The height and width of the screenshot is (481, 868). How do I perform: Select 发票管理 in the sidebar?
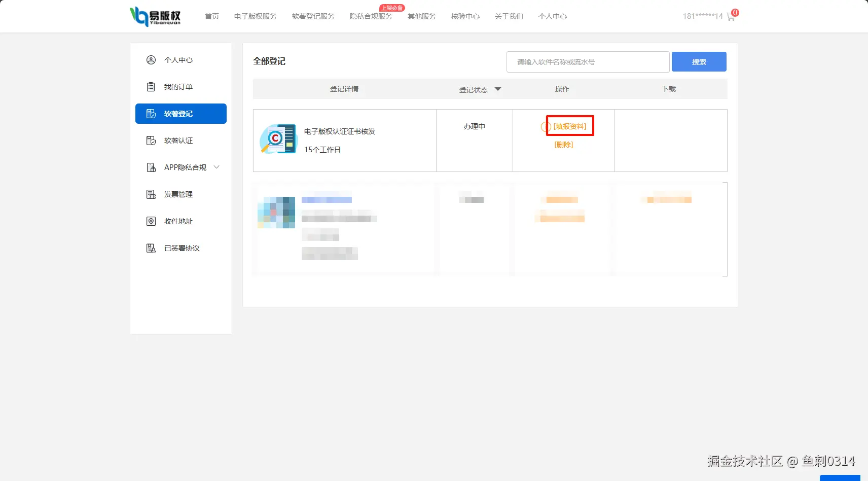[x=178, y=194]
